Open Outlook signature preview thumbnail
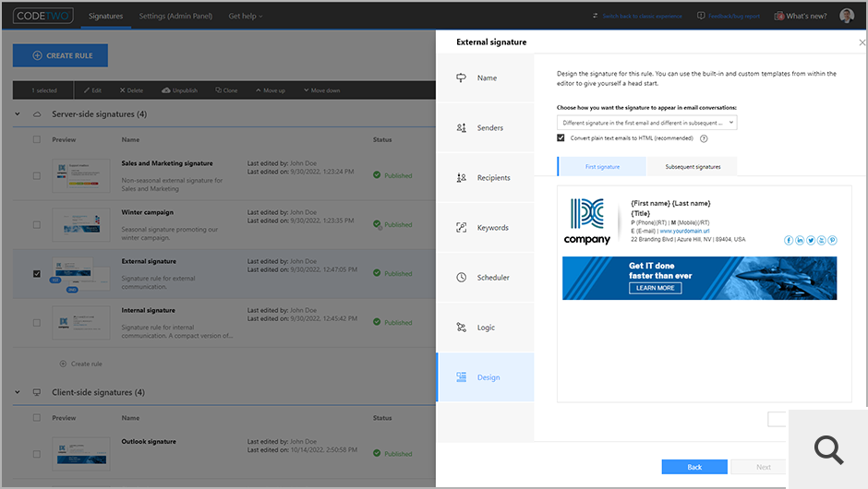Screen dimensions: 868x489 point(81,454)
